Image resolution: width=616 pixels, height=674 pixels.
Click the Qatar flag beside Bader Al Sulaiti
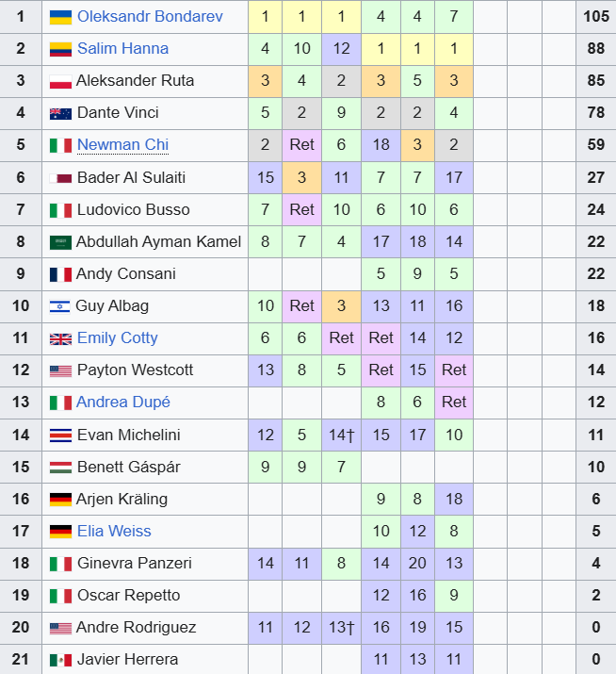coord(60,178)
